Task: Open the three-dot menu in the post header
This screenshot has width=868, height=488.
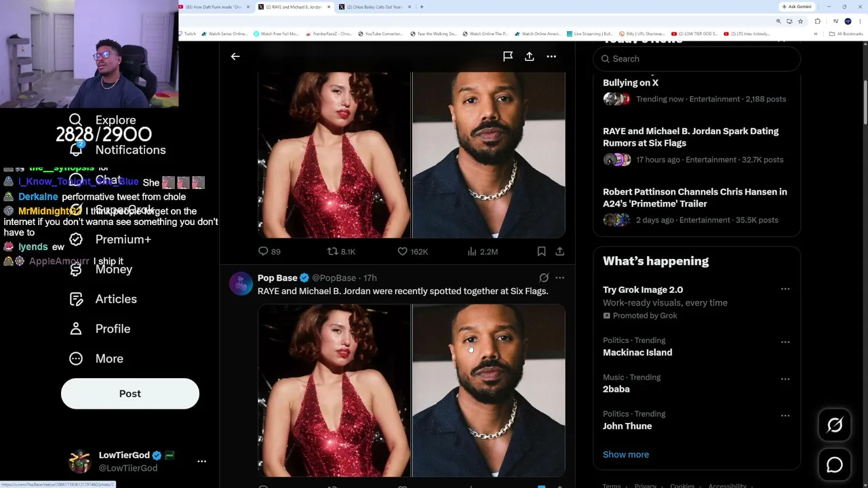Action: (551, 57)
